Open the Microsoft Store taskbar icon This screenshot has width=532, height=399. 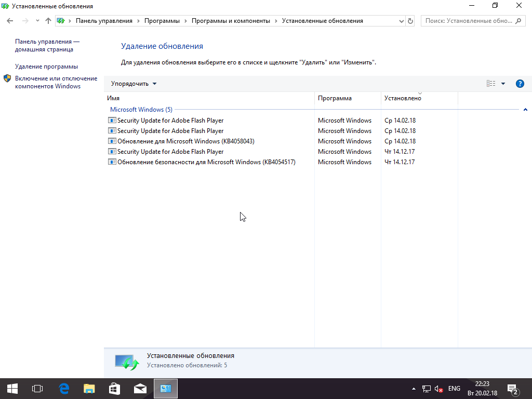tap(114, 389)
